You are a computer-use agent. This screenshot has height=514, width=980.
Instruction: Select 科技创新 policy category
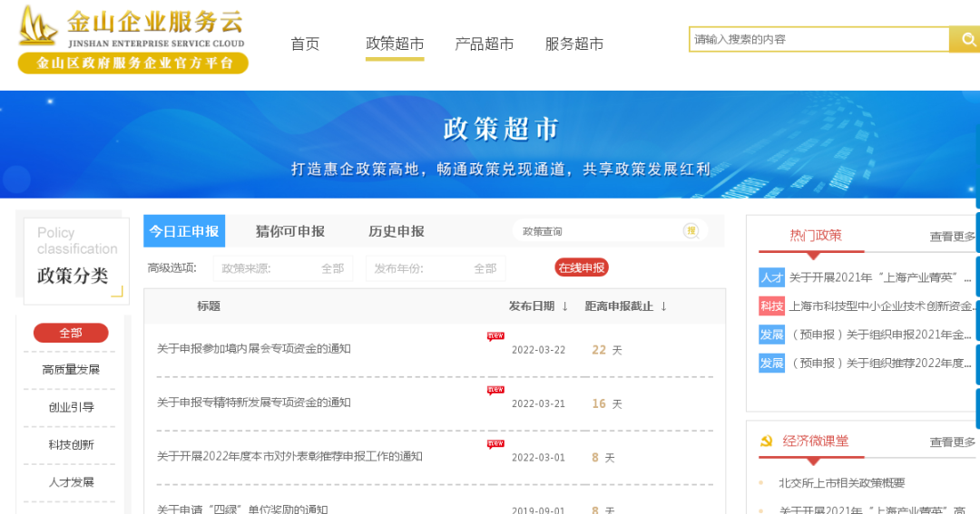pos(71,444)
